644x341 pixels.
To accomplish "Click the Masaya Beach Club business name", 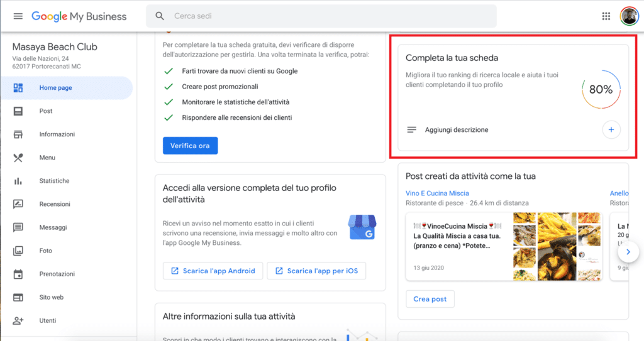I will point(55,46).
